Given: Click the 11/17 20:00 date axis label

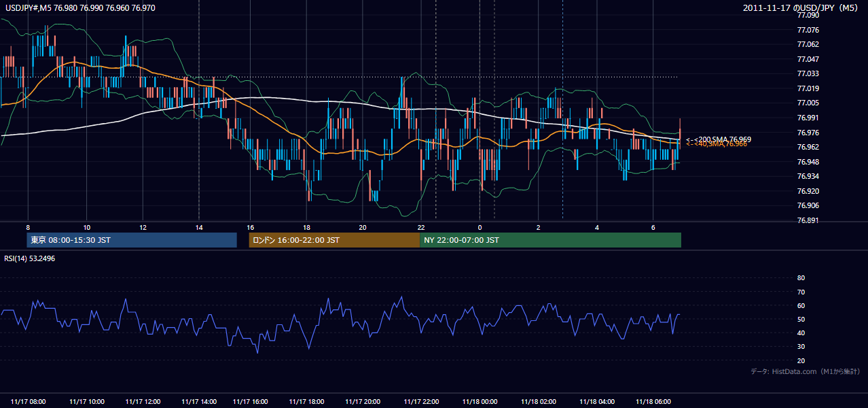Looking at the screenshot, I should tap(363, 402).
